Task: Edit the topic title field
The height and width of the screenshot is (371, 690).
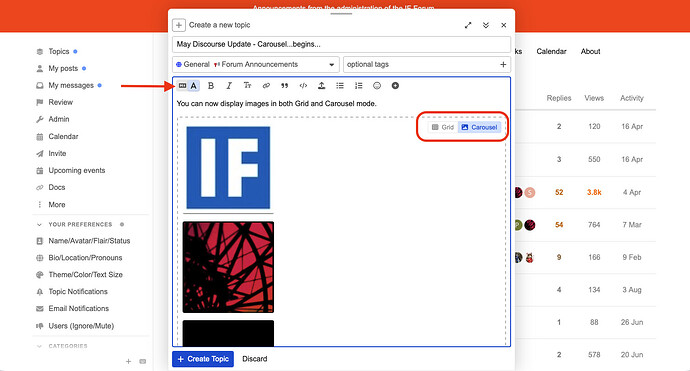Action: click(341, 44)
